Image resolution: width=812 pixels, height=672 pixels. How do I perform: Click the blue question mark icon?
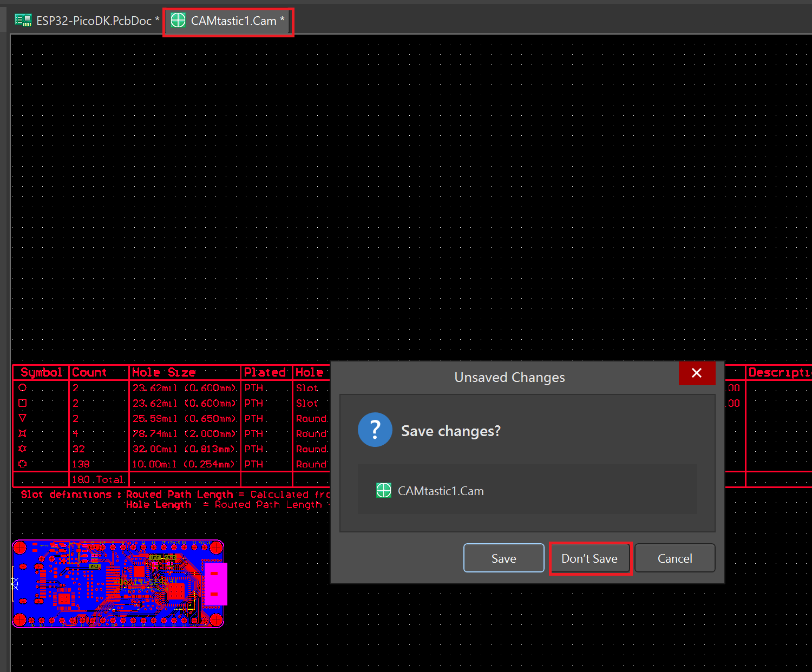point(375,430)
